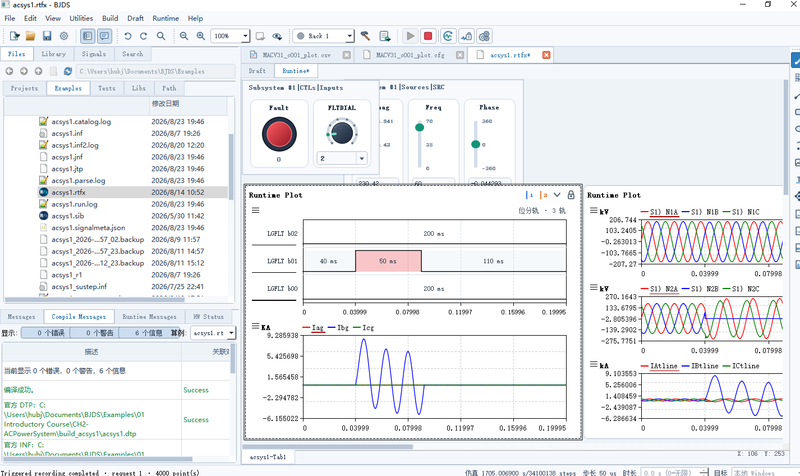Save with the floppy disk icon
This screenshot has height=476, width=800.
tap(47, 36)
